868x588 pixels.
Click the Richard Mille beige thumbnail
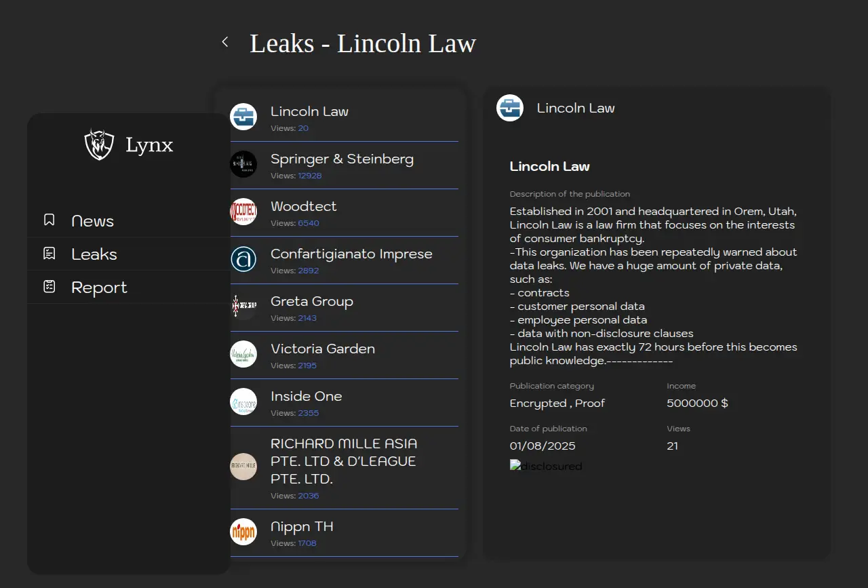[243, 467]
